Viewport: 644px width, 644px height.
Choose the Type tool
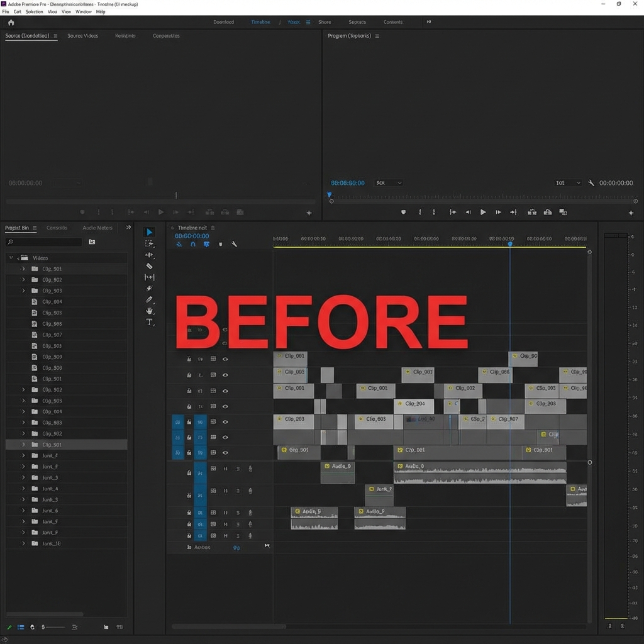149,321
